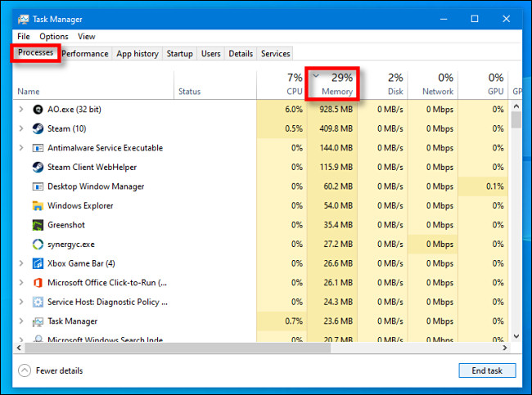This screenshot has height=395, width=532.
Task: Click the AO.exe process icon
Action: click(x=38, y=110)
